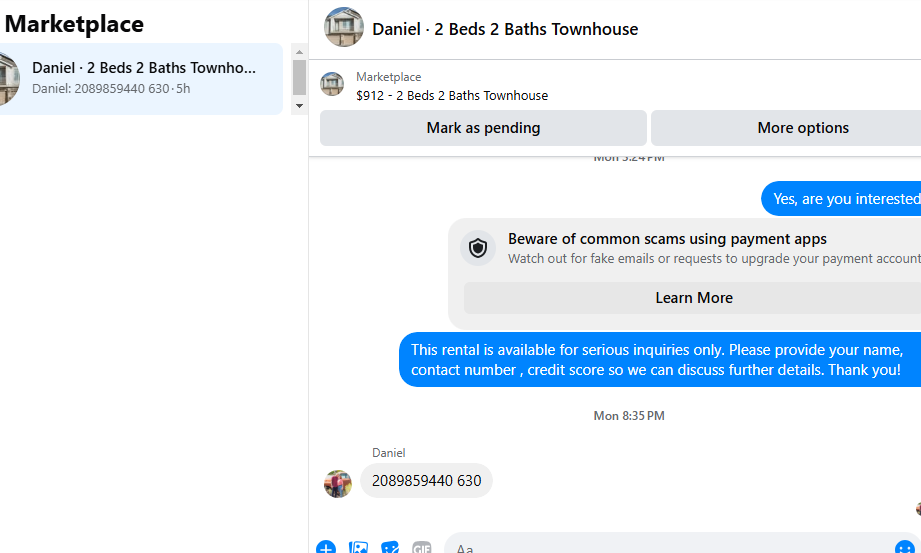Open the $912 townhouse listing link
This screenshot has height=553, width=921.
[x=452, y=96]
